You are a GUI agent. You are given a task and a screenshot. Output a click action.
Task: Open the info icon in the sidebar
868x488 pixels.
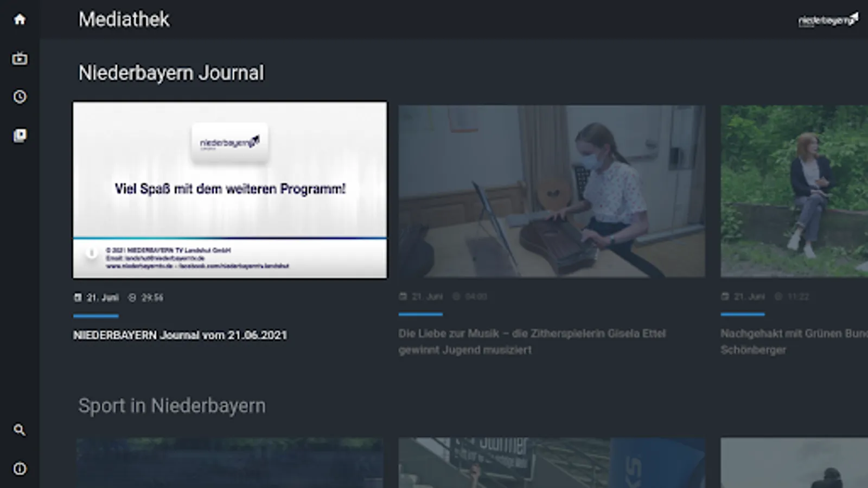(x=20, y=468)
